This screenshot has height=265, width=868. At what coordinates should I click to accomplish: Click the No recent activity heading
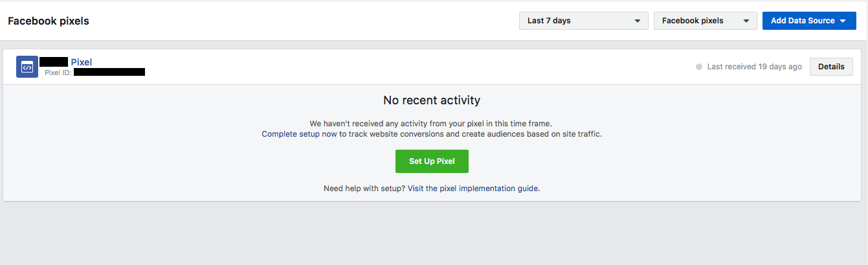coord(432,100)
